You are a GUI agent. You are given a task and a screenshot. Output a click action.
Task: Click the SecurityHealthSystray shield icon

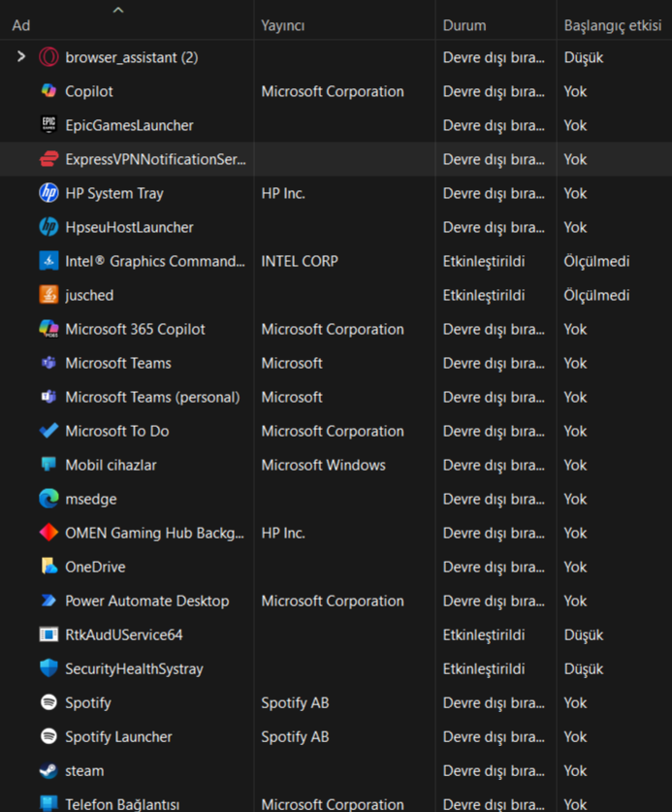(x=48, y=668)
